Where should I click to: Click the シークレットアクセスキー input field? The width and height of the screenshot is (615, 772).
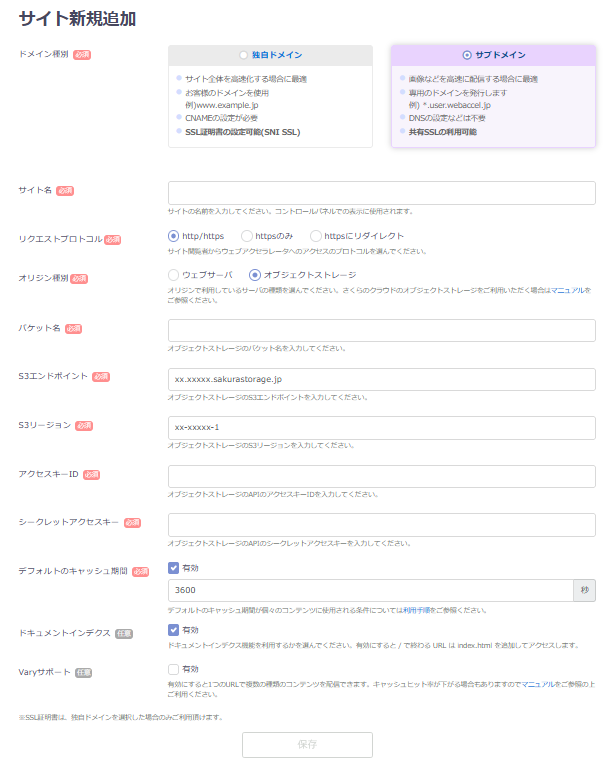381,526
